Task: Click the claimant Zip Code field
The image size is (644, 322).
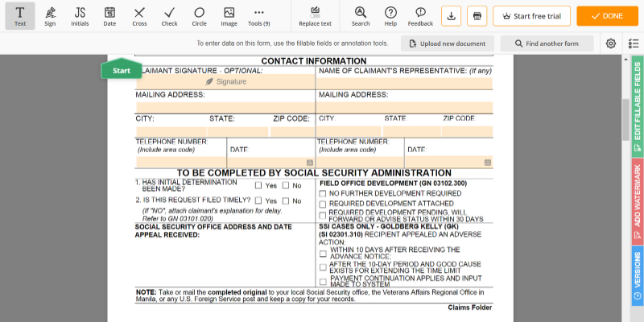Action: coord(292,132)
